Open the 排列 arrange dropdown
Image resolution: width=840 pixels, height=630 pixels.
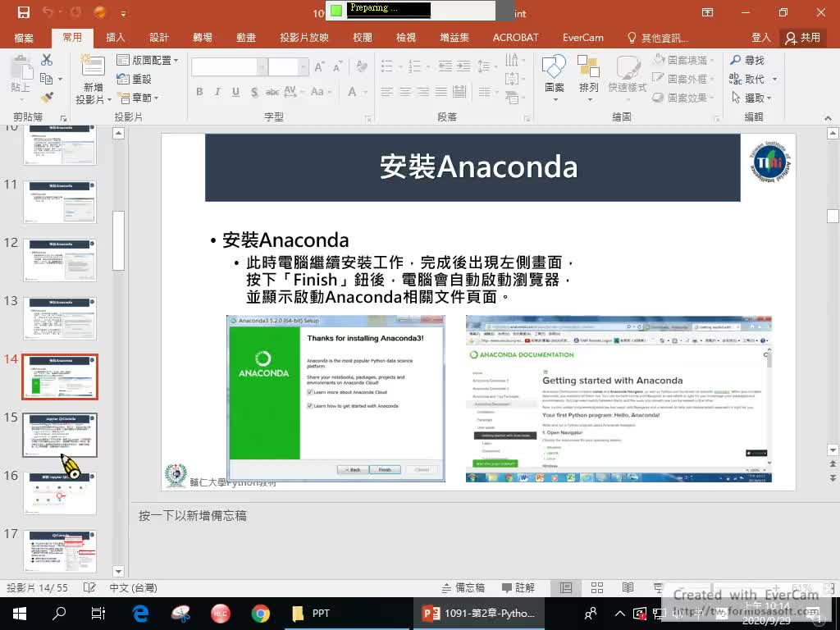click(x=589, y=79)
